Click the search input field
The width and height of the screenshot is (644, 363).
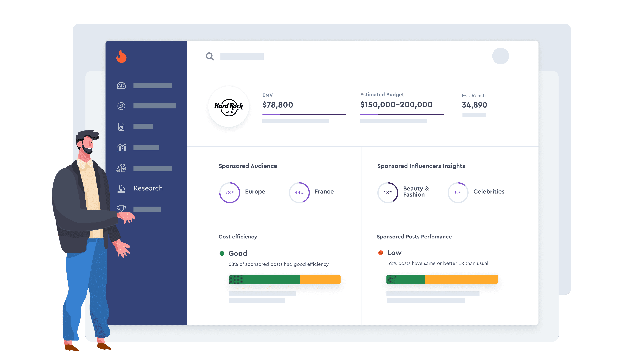(242, 57)
